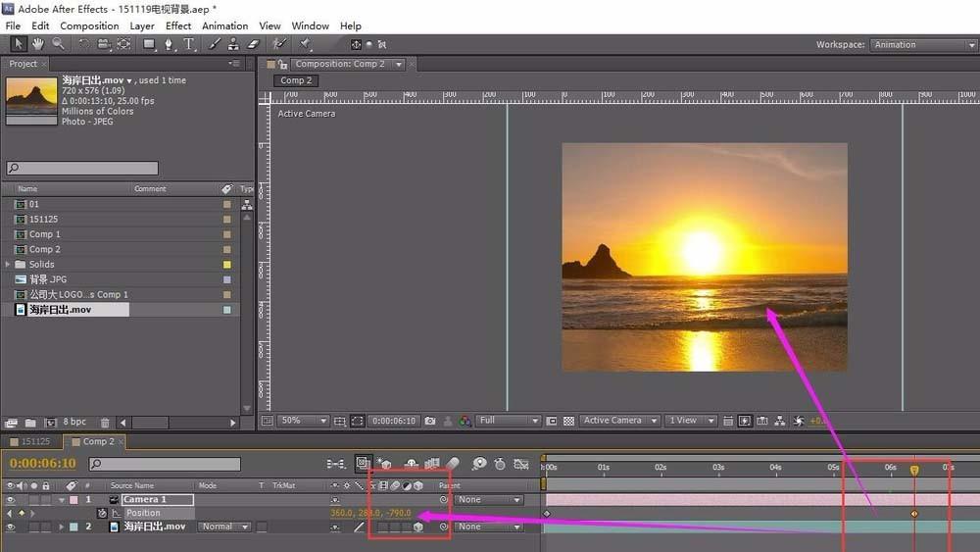Pick the Horizontal Type tool
Image resolution: width=980 pixels, height=552 pixels.
(189, 44)
